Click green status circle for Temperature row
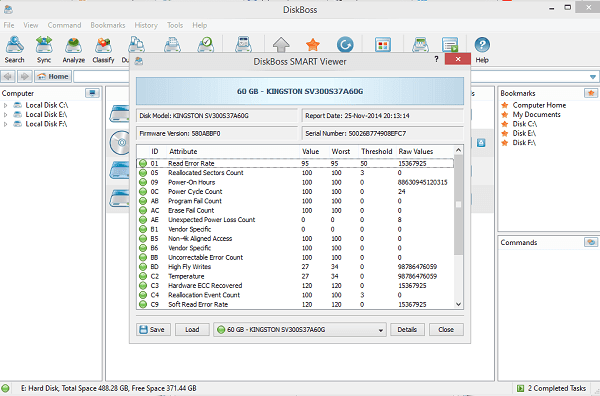This screenshot has height=396, width=600. coord(143,276)
